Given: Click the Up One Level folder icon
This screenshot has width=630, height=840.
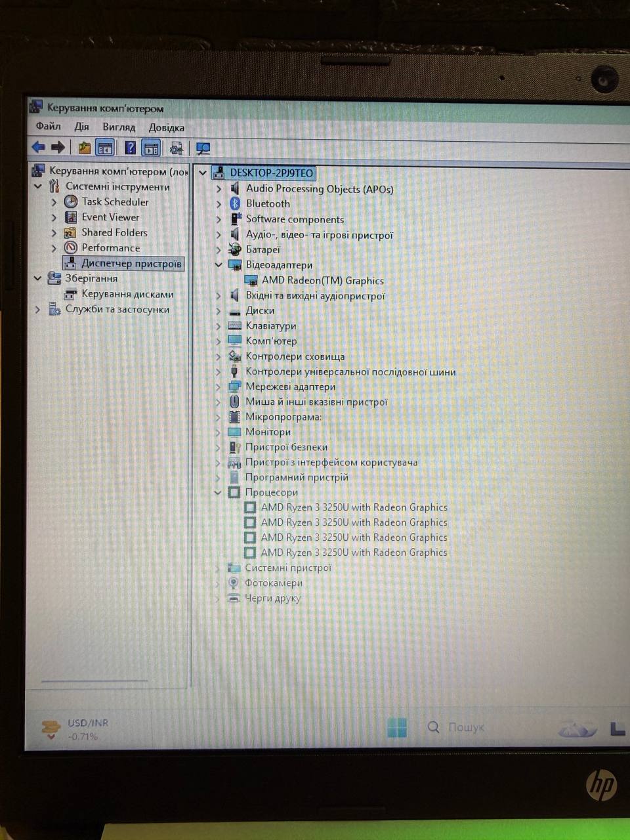Looking at the screenshot, I should click(85, 148).
